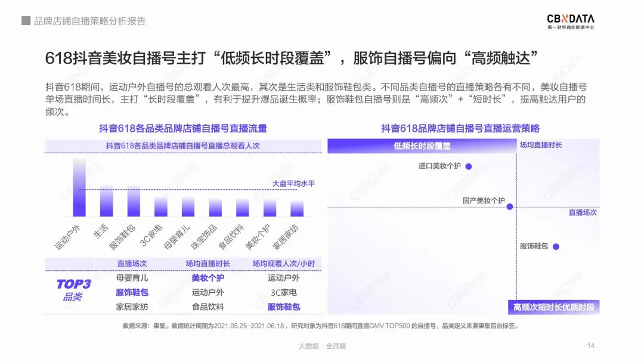
Task: Click the '低频长时段覆盖' banner
Action: [x=422, y=146]
